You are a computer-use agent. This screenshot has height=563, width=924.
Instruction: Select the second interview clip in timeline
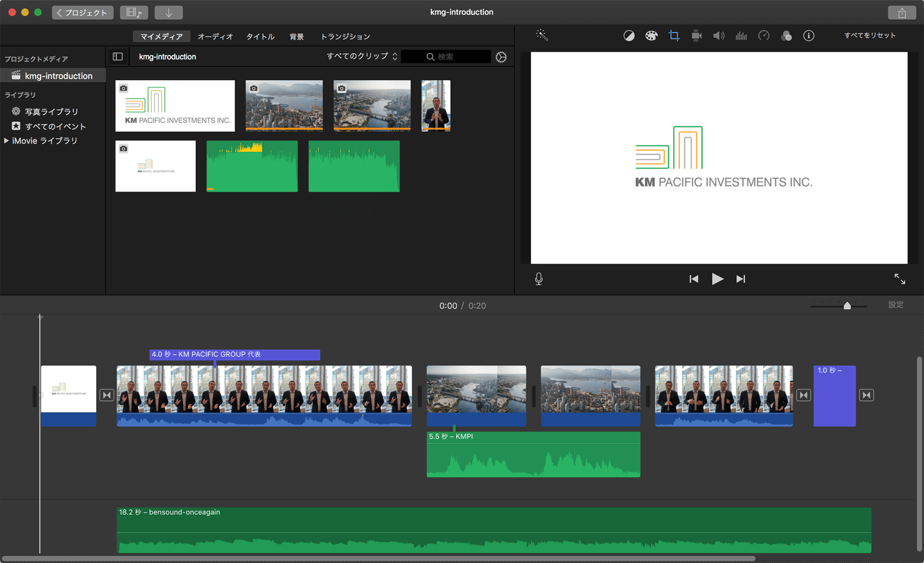click(724, 395)
